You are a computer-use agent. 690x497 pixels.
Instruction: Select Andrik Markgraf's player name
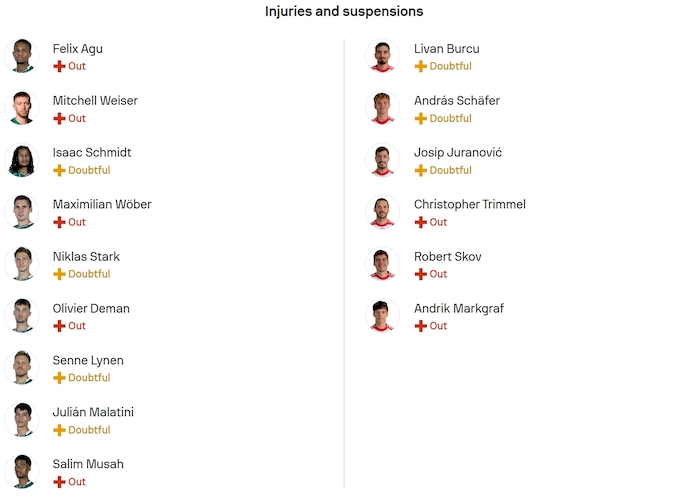459,308
